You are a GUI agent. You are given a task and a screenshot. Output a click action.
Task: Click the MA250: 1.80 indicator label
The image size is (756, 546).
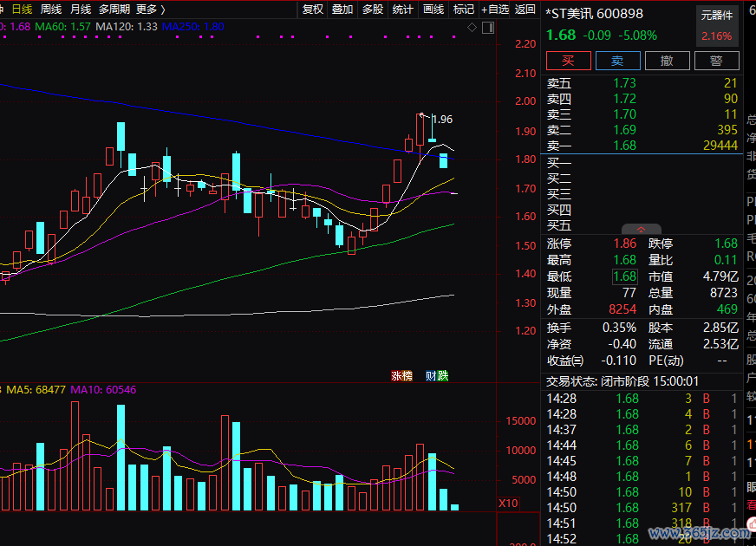click(192, 27)
